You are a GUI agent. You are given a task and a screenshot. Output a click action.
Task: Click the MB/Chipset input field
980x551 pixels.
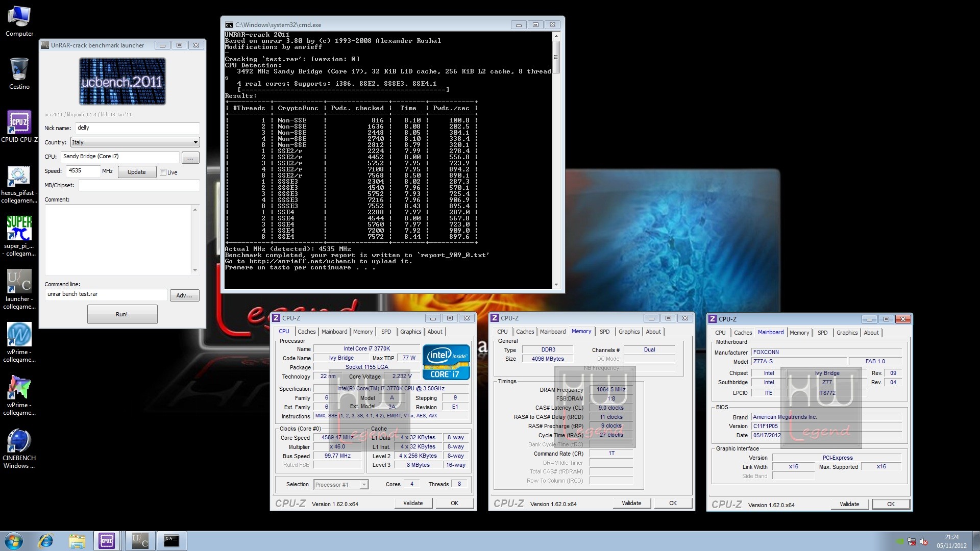[x=138, y=185]
